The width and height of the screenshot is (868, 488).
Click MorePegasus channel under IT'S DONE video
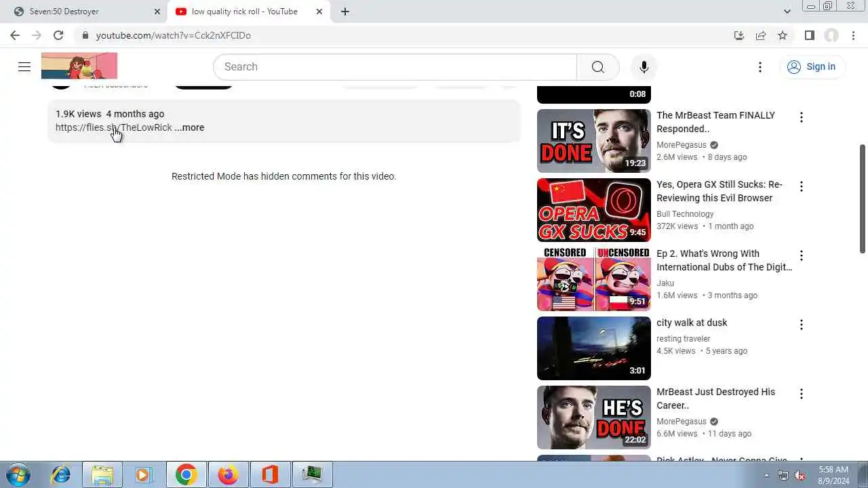[x=682, y=145]
